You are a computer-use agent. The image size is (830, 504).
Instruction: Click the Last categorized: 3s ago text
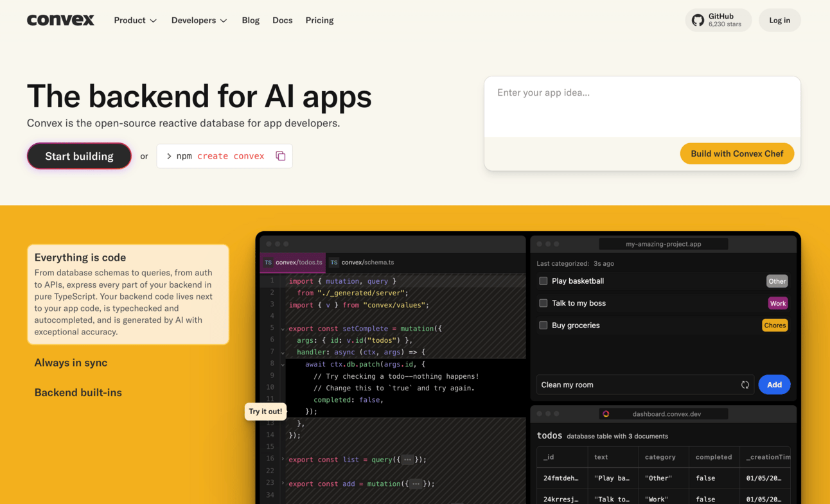[575, 263]
